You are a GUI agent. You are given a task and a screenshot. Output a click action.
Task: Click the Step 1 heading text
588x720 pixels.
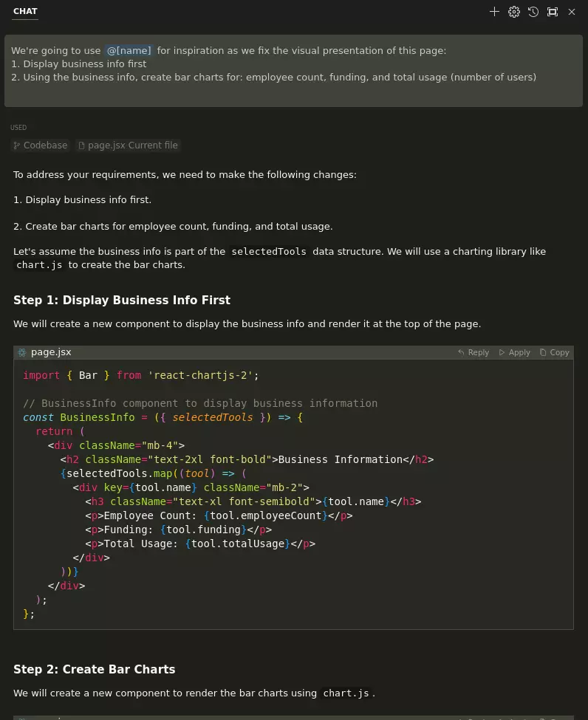pos(122,300)
